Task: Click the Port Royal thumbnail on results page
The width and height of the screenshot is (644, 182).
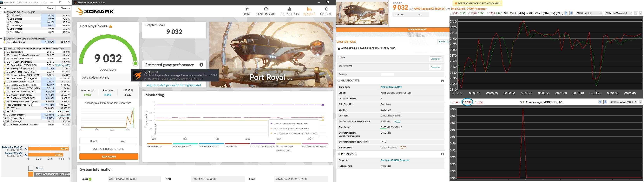Action: pos(362,13)
